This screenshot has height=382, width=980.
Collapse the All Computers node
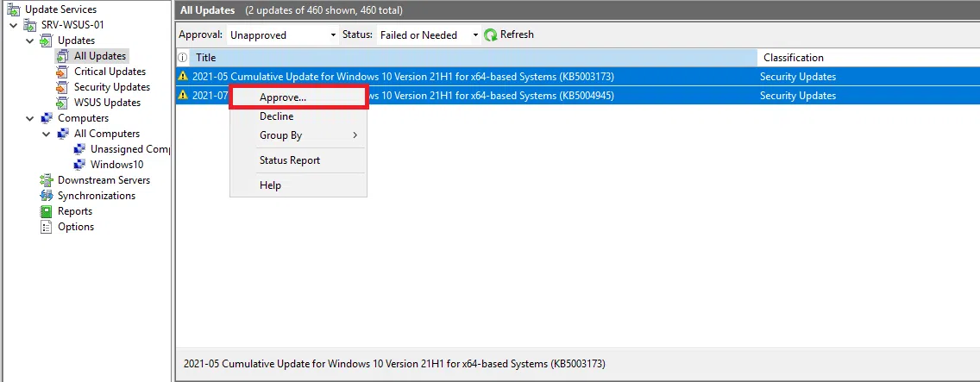47,134
